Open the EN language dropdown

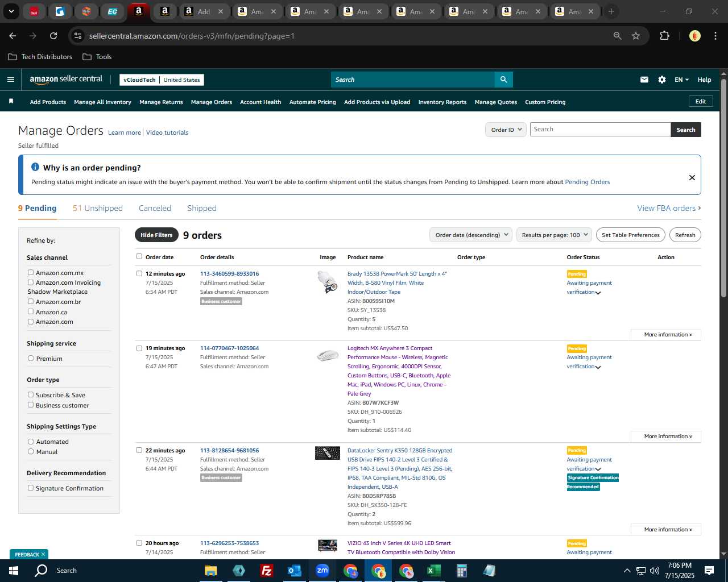[681, 80]
